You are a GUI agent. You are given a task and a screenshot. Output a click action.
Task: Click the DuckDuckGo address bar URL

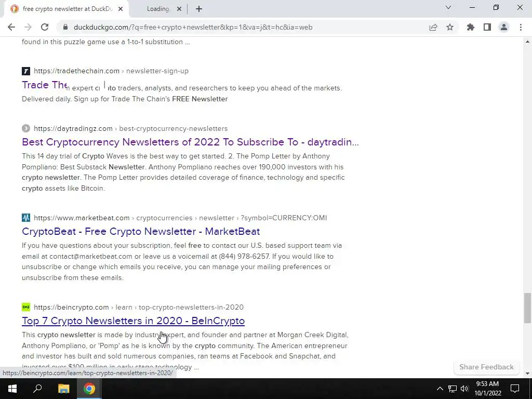coord(193,27)
